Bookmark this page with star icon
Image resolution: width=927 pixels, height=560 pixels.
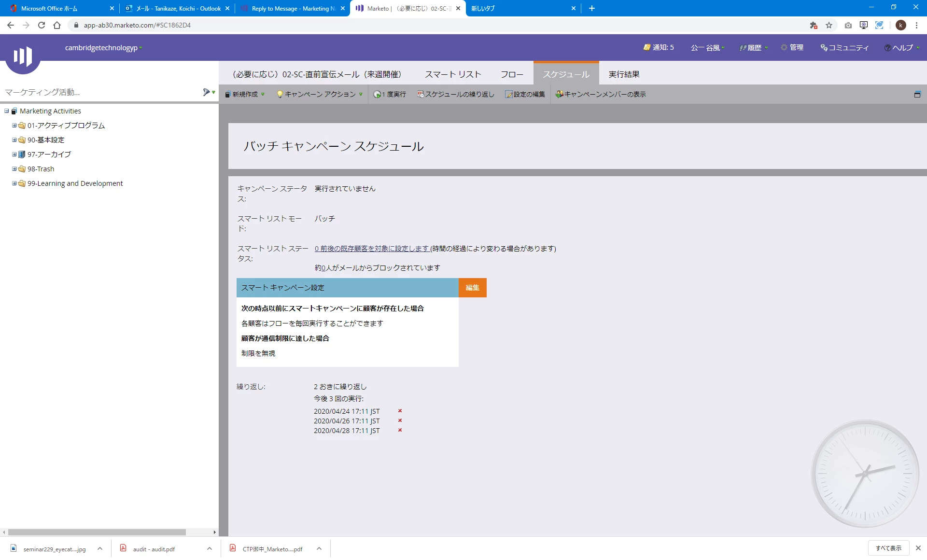point(829,25)
